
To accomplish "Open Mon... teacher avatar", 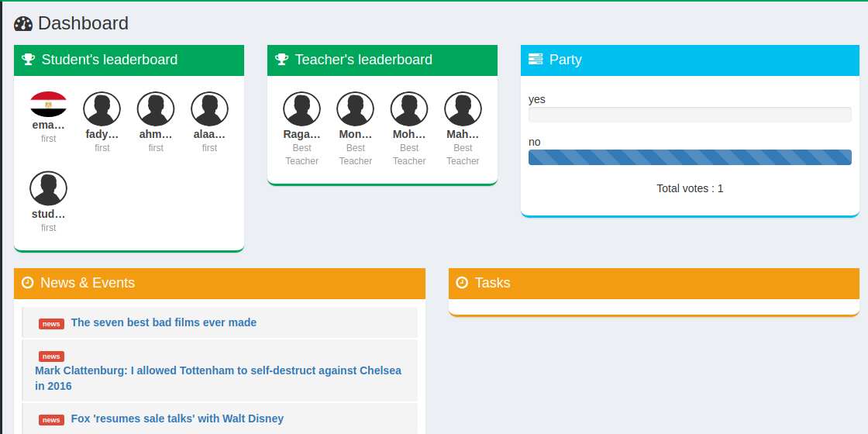I will point(356,109).
